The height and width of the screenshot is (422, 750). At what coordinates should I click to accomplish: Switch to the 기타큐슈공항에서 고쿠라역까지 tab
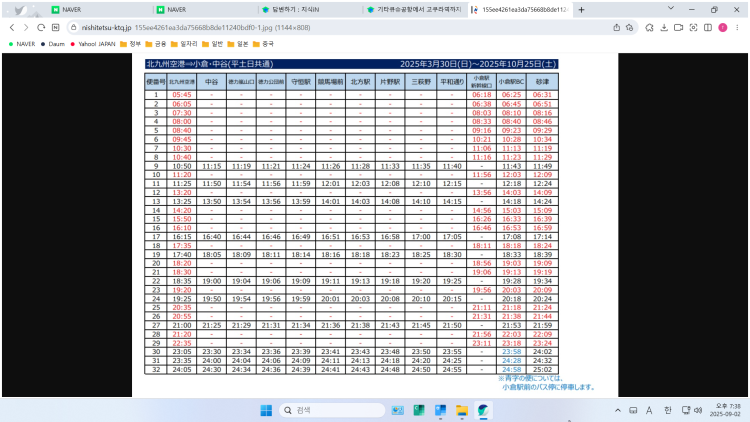coord(415,10)
